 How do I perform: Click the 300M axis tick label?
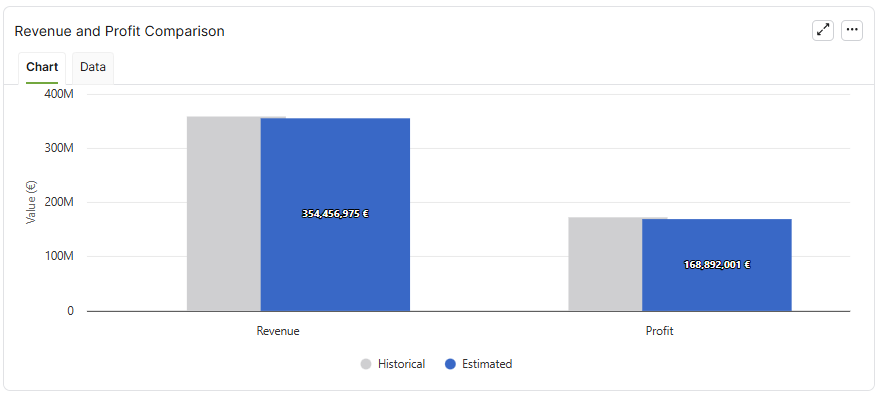click(59, 148)
